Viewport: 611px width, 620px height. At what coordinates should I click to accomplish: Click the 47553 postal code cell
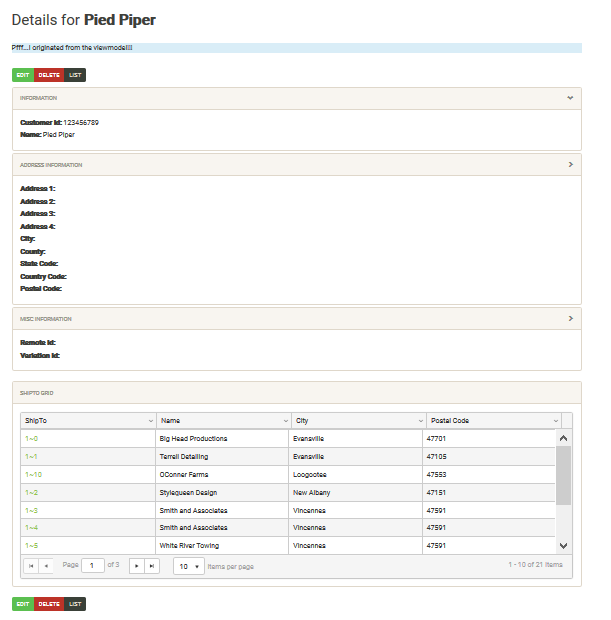(489, 474)
